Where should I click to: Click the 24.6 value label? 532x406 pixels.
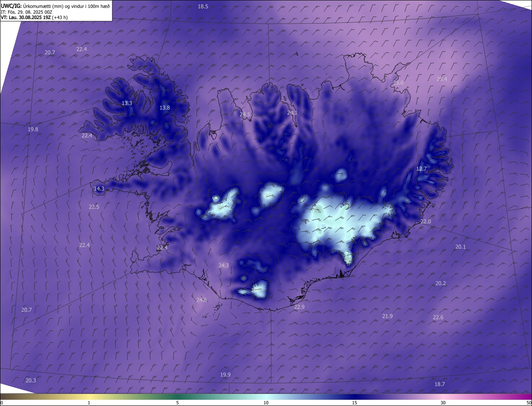(x=202, y=300)
